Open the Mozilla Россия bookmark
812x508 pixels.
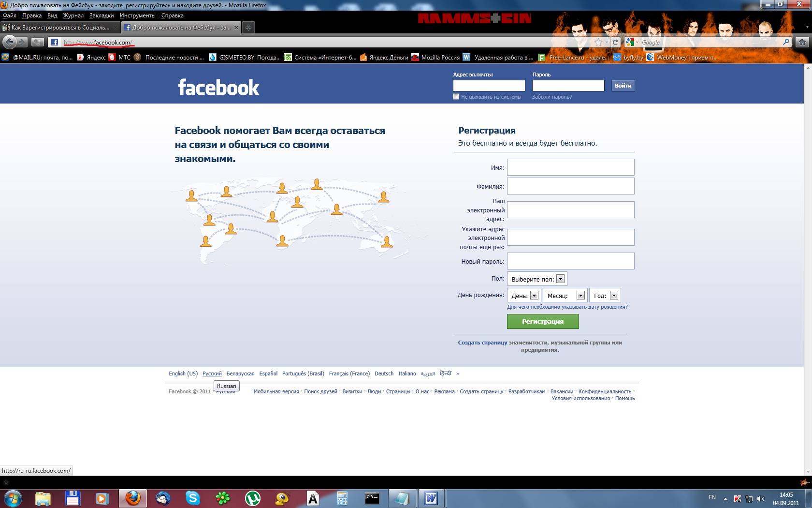tap(435, 57)
